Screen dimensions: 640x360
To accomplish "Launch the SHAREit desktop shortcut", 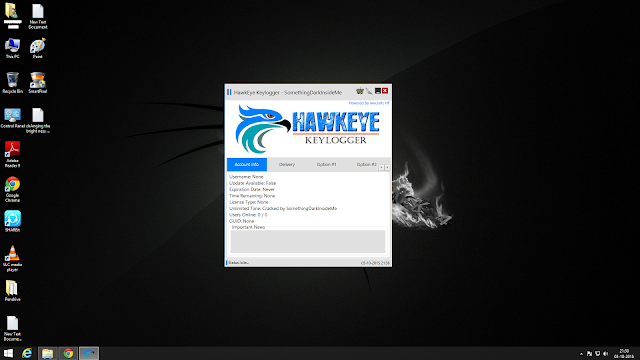I will 12,222.
